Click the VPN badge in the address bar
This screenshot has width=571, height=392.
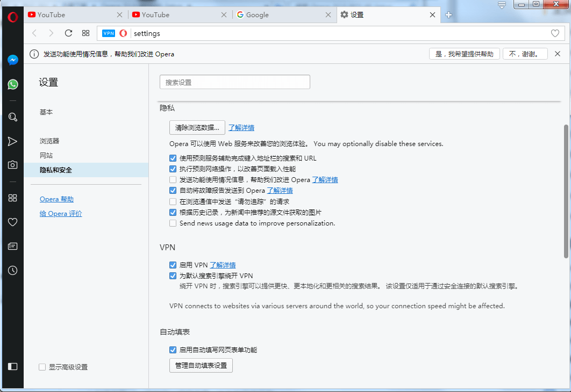click(x=109, y=33)
